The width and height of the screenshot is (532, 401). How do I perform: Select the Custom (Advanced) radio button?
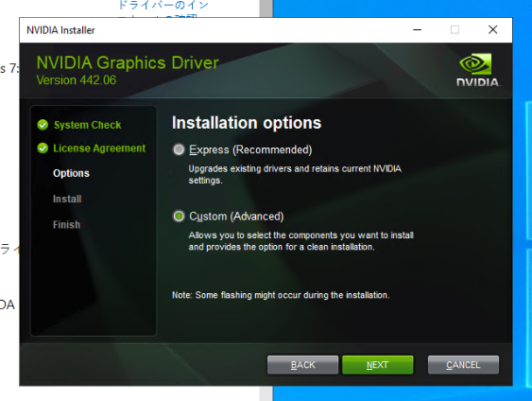tap(179, 216)
